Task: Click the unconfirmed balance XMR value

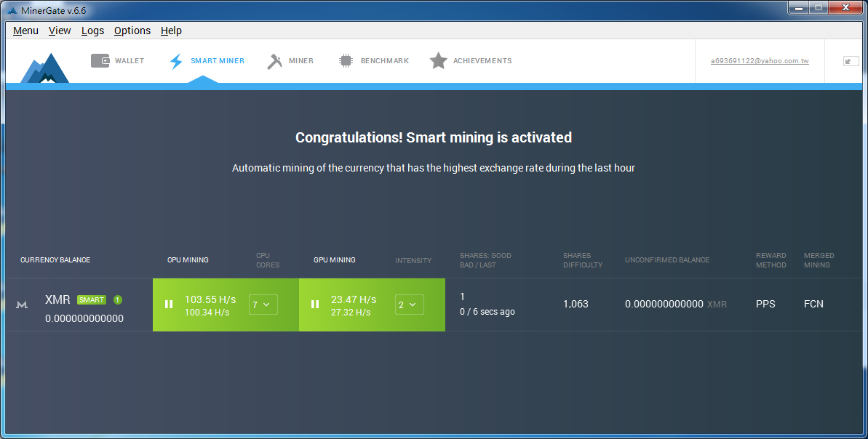Action: 675,304
